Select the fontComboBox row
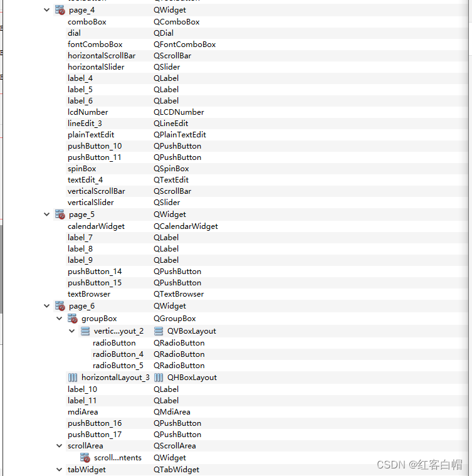 (95, 45)
